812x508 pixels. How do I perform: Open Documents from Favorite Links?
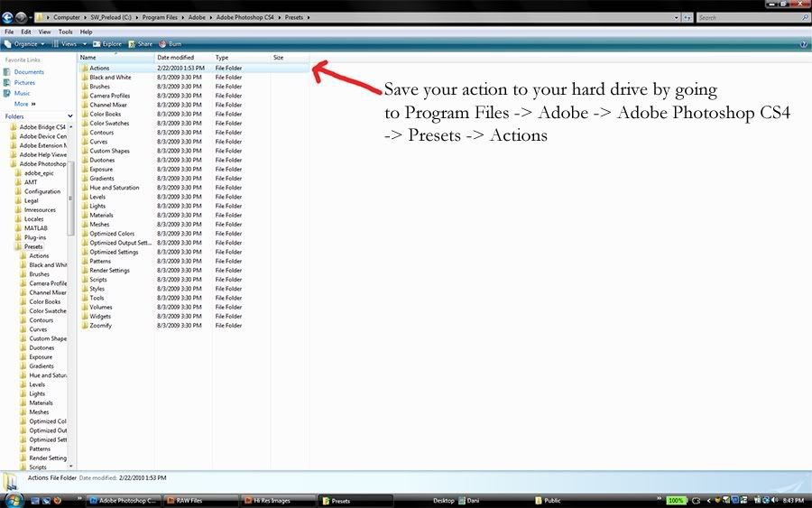pos(28,72)
